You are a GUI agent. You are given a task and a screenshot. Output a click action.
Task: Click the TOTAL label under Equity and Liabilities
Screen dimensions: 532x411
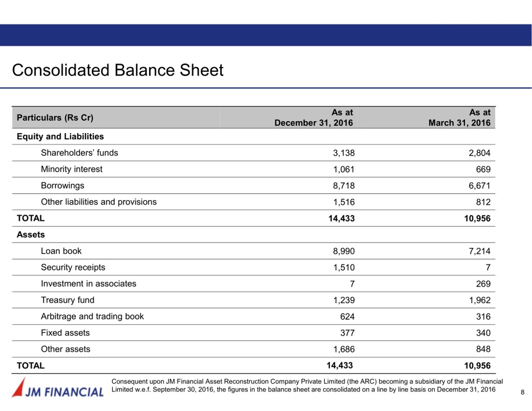coord(31,218)
